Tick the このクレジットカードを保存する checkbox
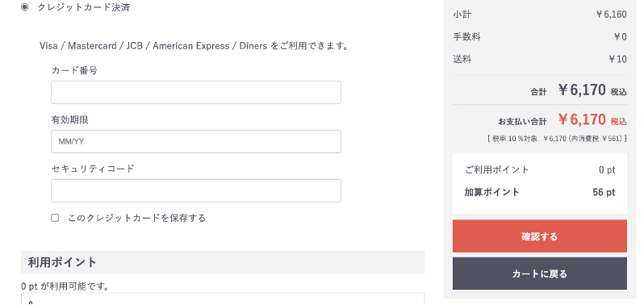The width and height of the screenshot is (644, 305). (55, 218)
